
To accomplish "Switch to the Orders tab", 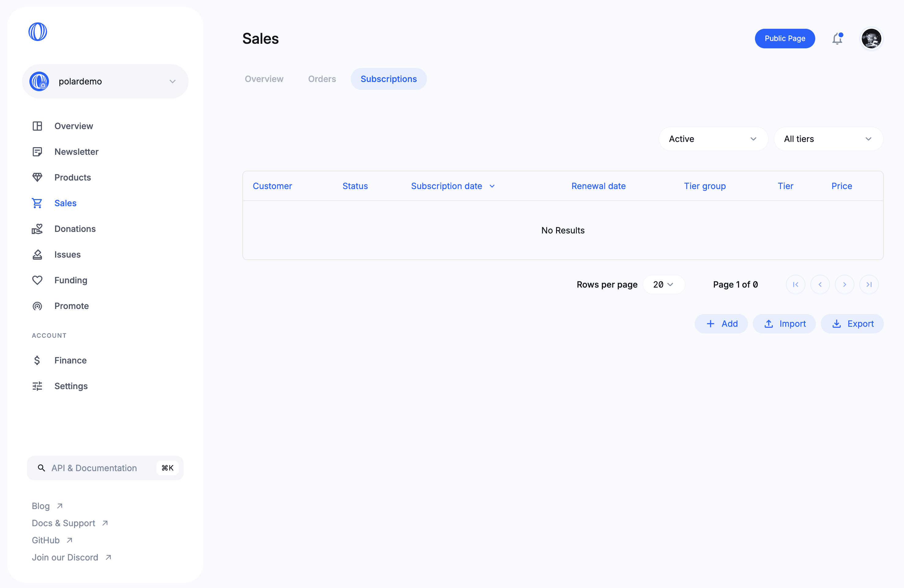I will [322, 79].
